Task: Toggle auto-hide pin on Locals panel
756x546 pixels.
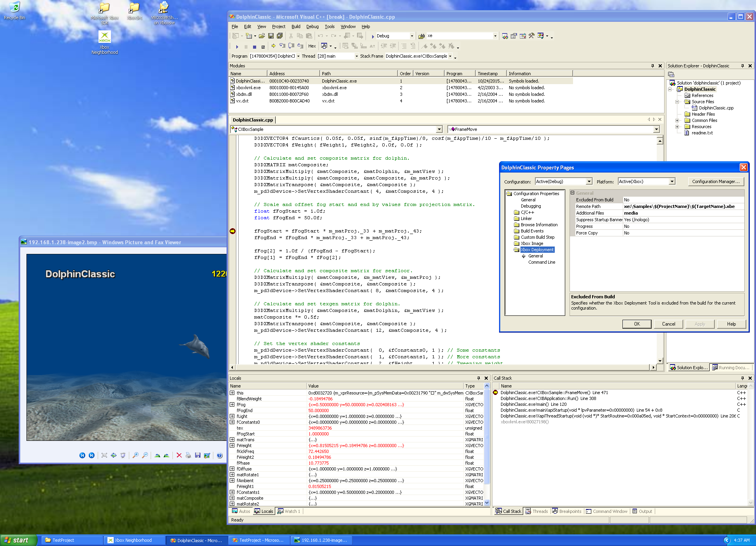Action: coord(479,378)
